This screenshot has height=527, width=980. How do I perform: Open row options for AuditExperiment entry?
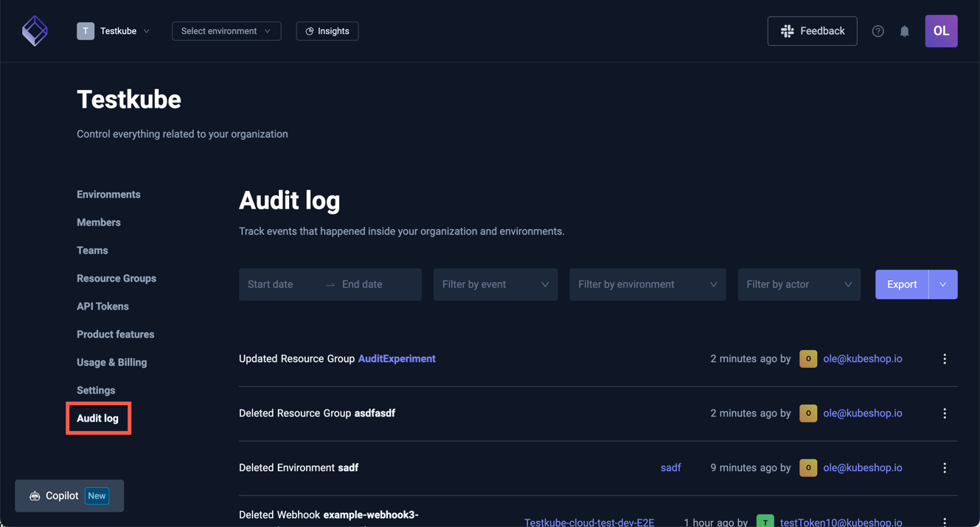[945, 358]
